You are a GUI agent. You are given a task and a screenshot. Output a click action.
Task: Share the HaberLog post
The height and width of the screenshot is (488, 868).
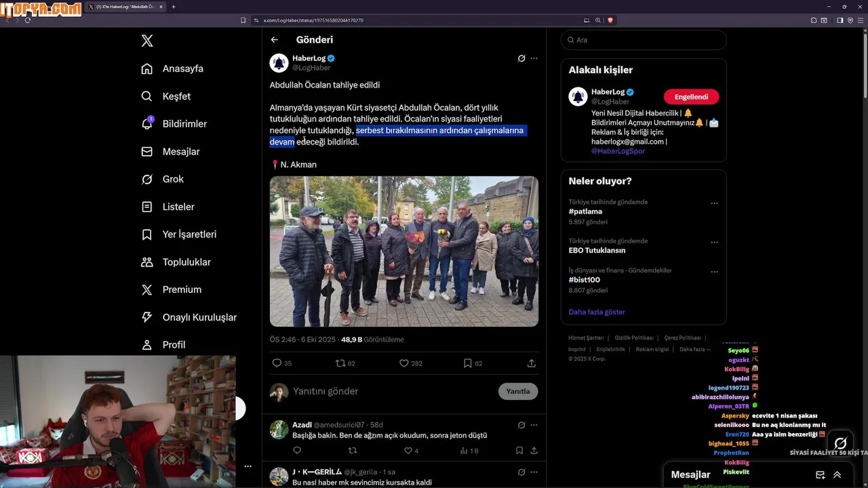(x=532, y=363)
